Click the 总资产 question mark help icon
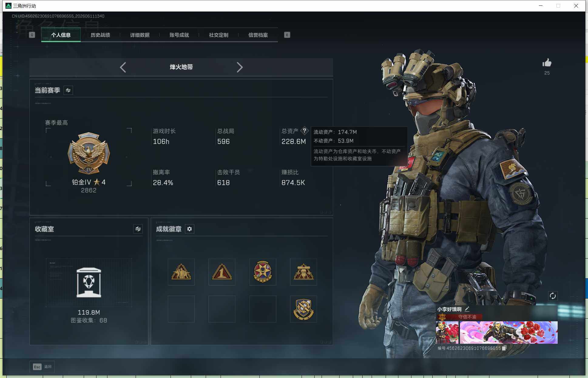 pyautogui.click(x=304, y=131)
